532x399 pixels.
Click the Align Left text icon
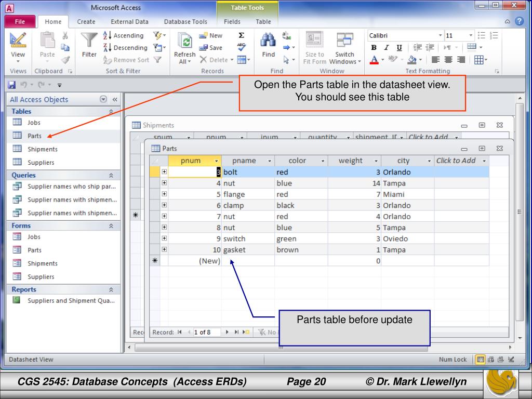coord(435,60)
